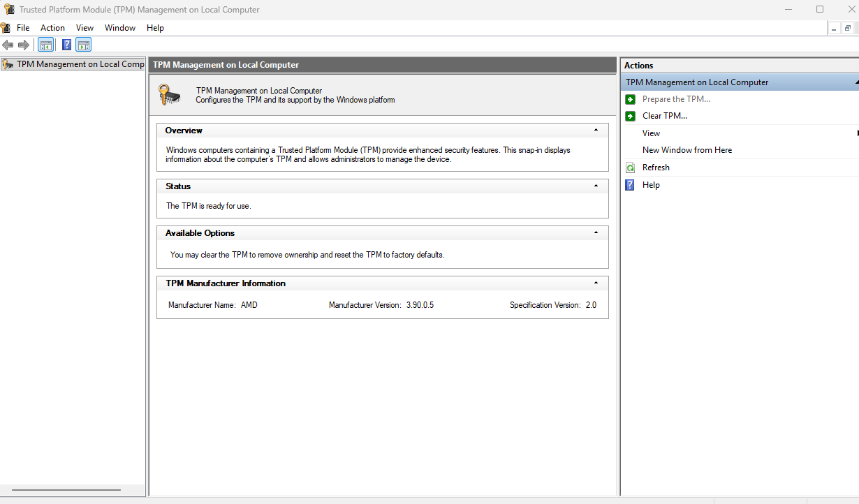Collapse the Overview section
The image size is (859, 504).
click(596, 130)
